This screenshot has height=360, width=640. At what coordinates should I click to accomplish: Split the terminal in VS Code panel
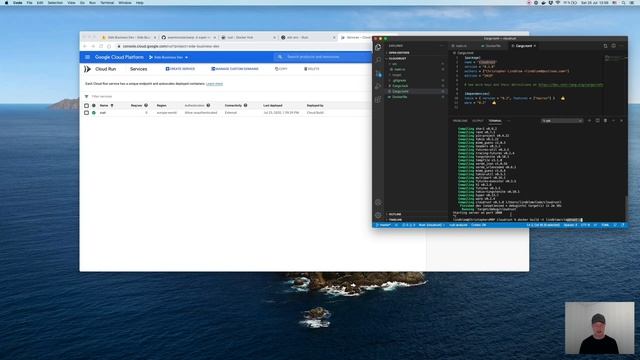[598, 121]
